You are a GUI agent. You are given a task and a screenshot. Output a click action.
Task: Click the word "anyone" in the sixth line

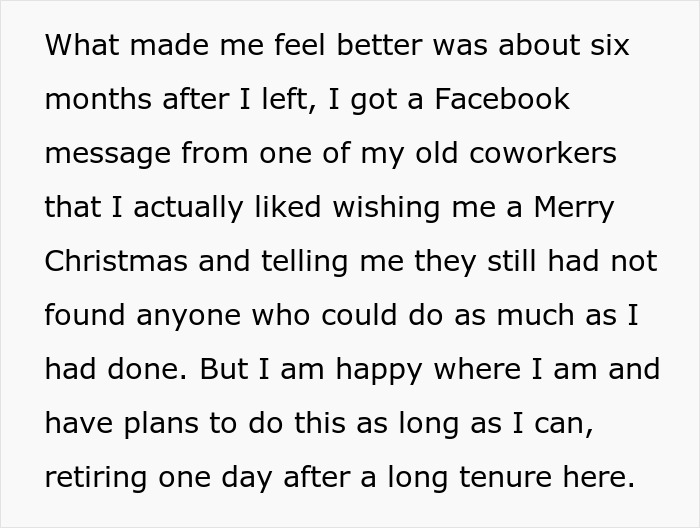tap(188, 317)
